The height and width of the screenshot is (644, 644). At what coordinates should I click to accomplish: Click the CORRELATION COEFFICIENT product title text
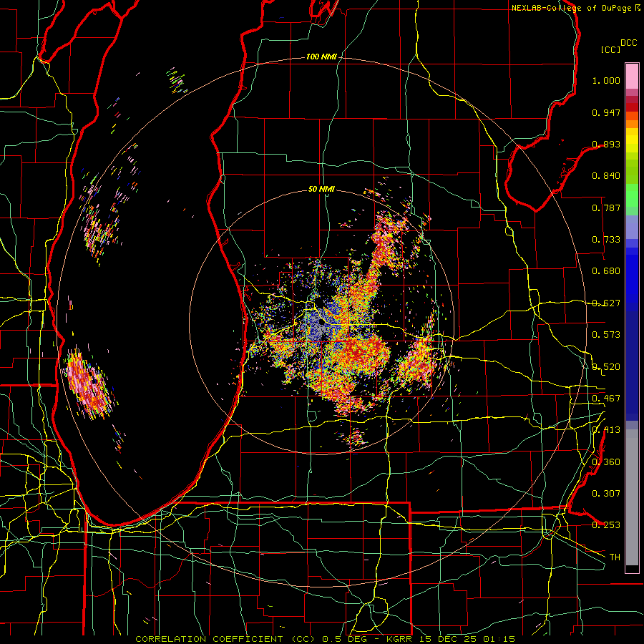tap(225, 639)
